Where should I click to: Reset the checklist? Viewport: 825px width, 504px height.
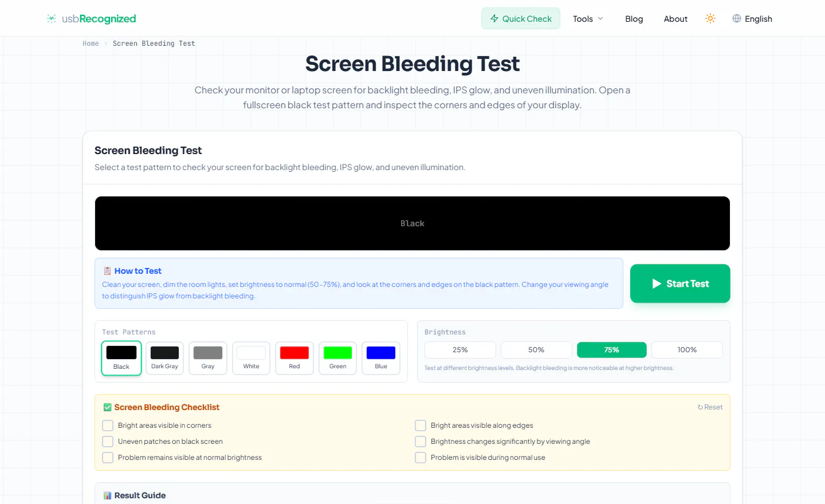710,407
